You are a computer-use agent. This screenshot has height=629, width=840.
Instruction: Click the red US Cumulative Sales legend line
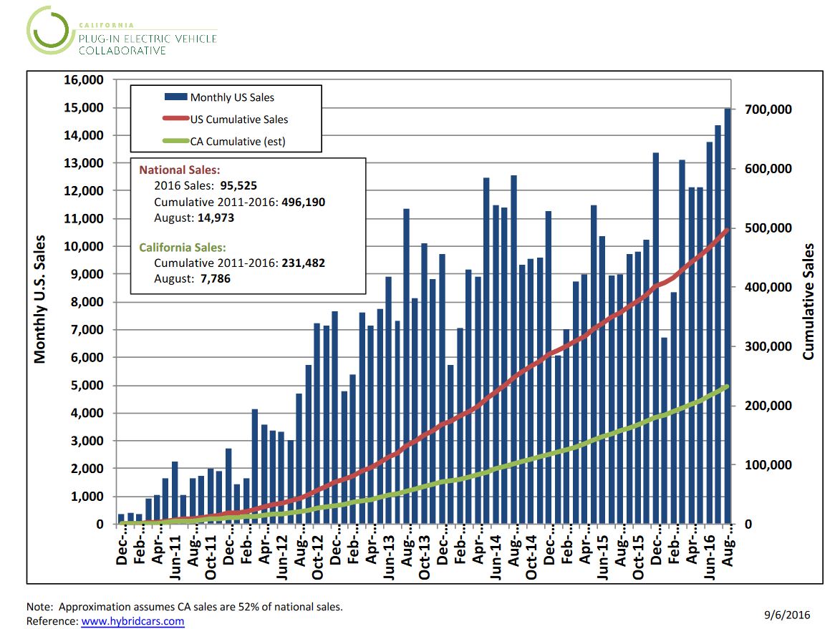tap(175, 120)
